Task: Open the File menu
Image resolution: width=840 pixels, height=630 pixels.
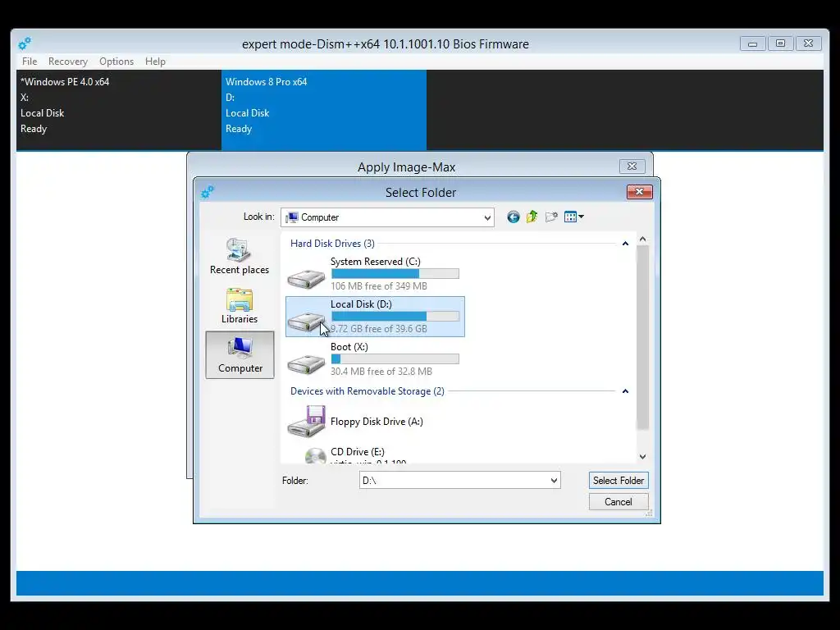Action: tap(30, 61)
